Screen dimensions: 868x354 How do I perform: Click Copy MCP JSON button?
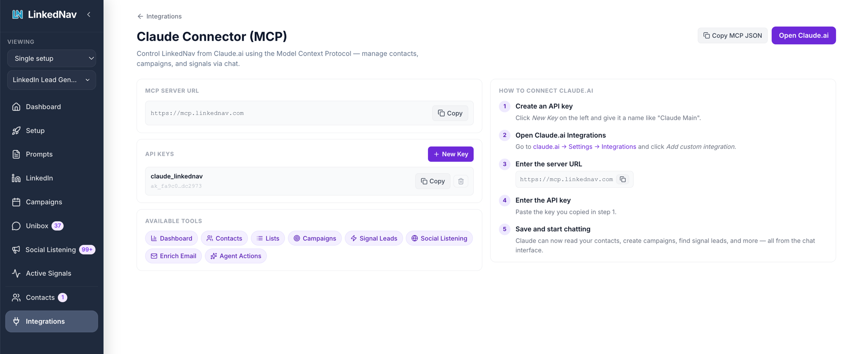coord(733,36)
